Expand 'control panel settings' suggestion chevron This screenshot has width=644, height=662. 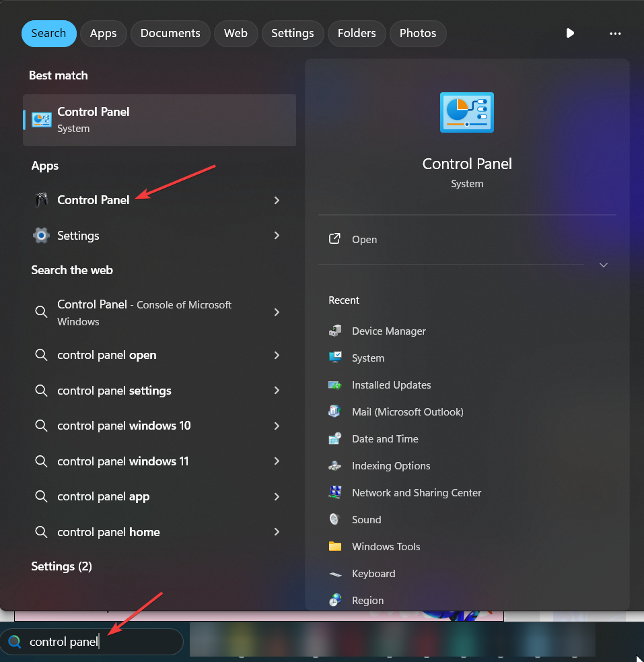click(x=277, y=391)
